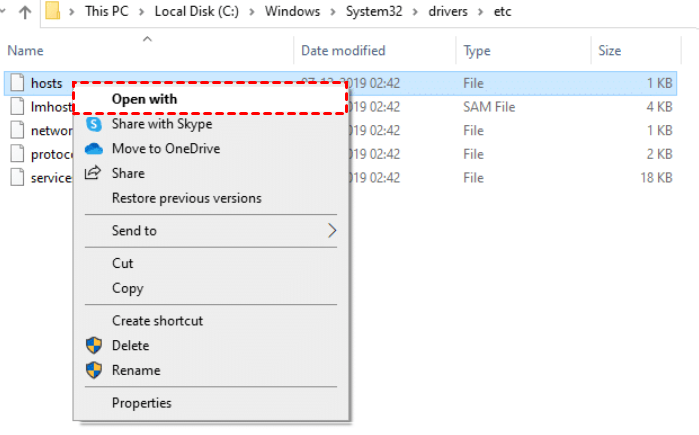699x435 pixels.
Task: Expand the Send to submenu arrow
Action: click(332, 231)
